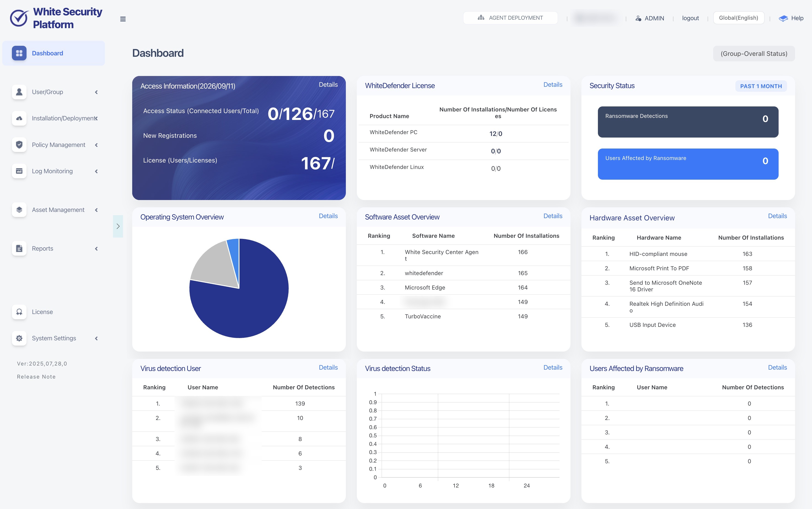The height and width of the screenshot is (509, 812).
Task: Click the Agent Deployment network icon
Action: [x=481, y=17]
